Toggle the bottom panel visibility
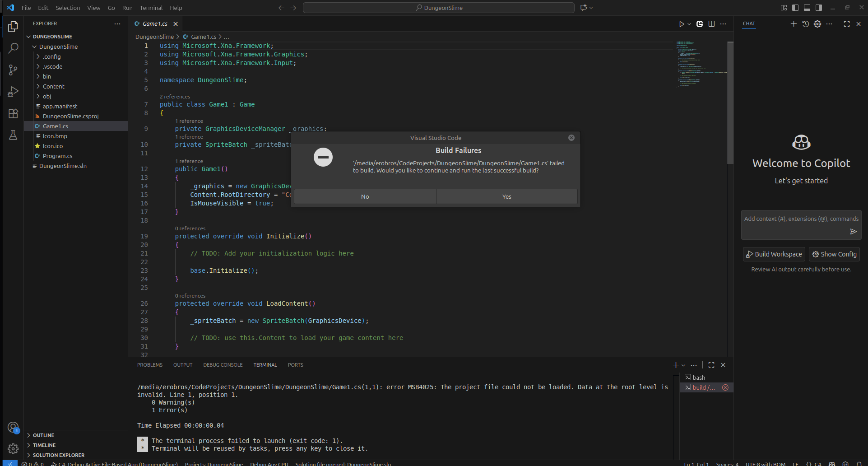The width and height of the screenshot is (868, 466). [x=807, y=8]
